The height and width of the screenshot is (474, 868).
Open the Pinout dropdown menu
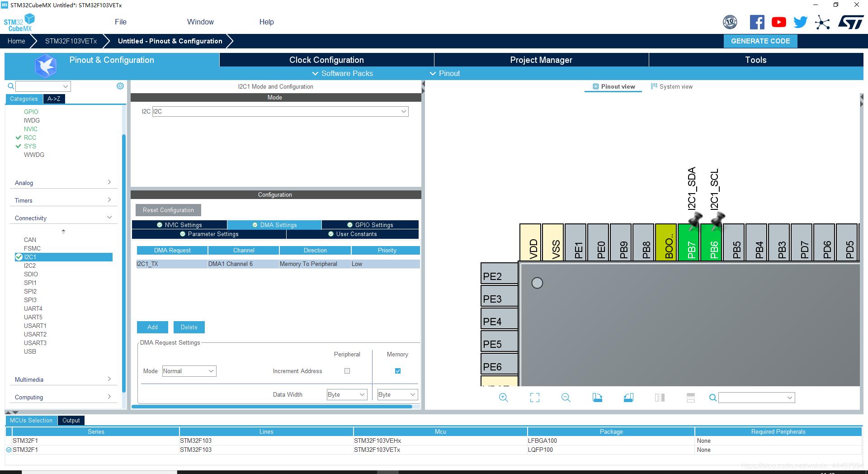coord(445,73)
